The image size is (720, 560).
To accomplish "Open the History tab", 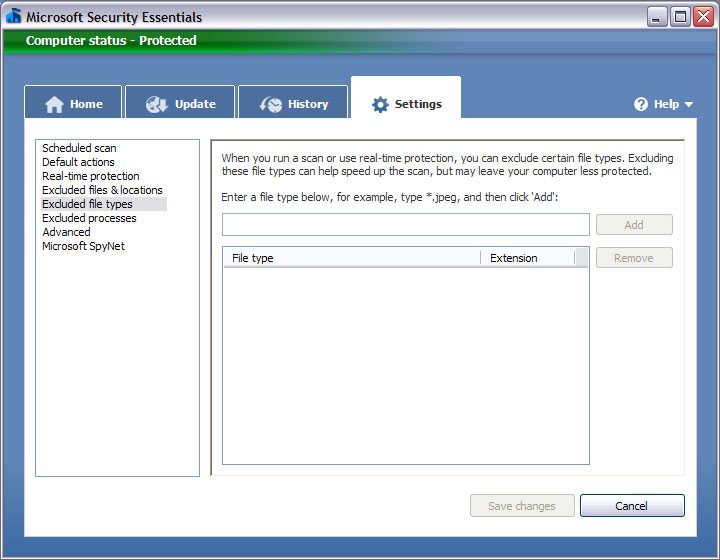I will (293, 102).
